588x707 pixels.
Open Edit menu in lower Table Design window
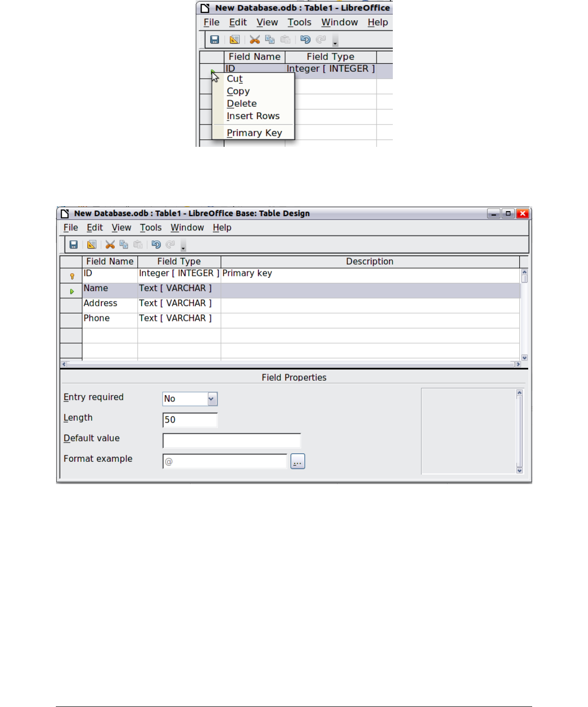(95, 227)
